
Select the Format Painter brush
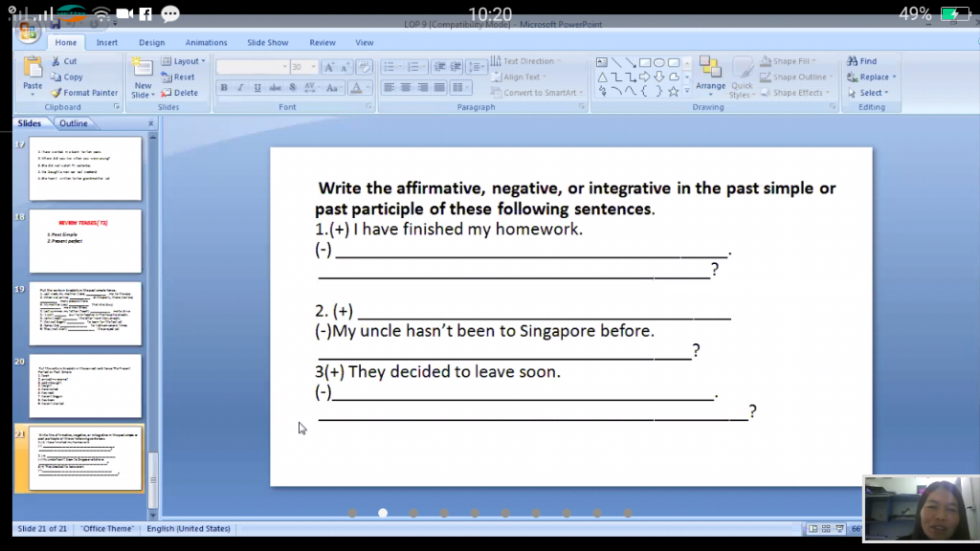tap(56, 93)
